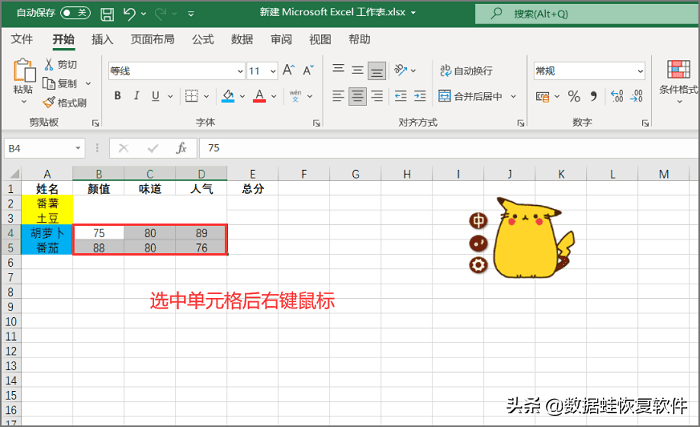This screenshot has height=427, width=700.
Task: Click the 总分 header cell
Action: click(253, 188)
